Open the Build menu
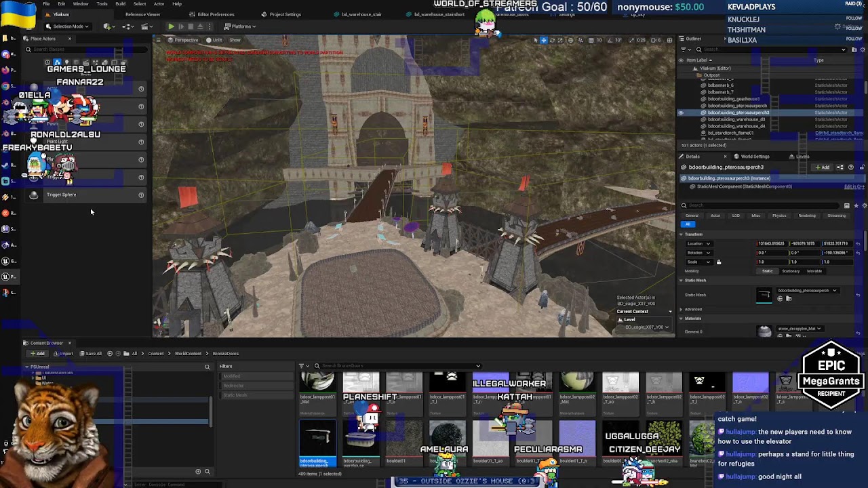The image size is (868, 488). [x=120, y=3]
